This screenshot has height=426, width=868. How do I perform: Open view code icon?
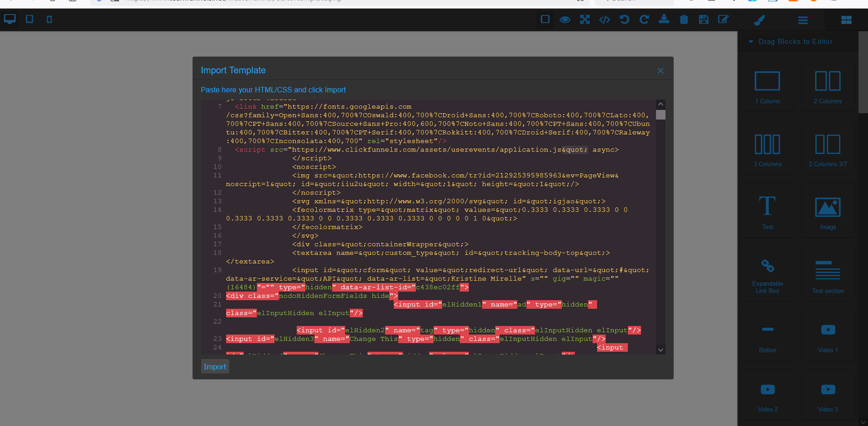tap(604, 19)
